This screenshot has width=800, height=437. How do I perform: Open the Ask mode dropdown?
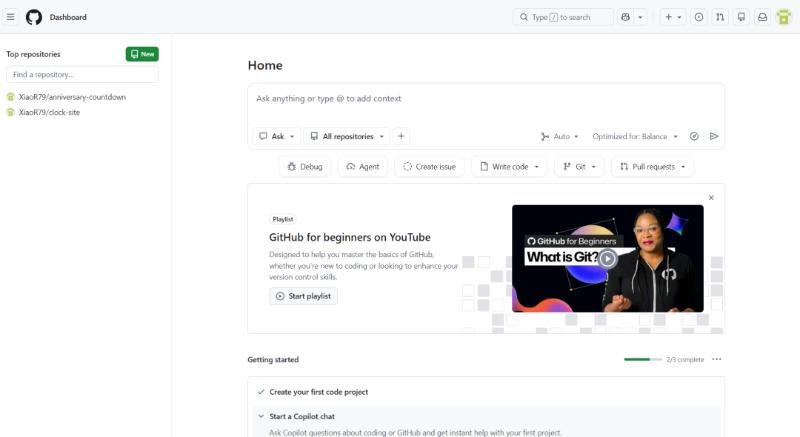(277, 136)
